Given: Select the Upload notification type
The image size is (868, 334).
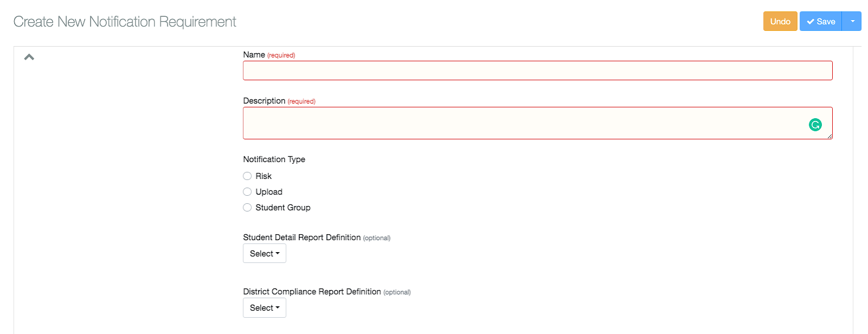Looking at the screenshot, I should (x=247, y=191).
